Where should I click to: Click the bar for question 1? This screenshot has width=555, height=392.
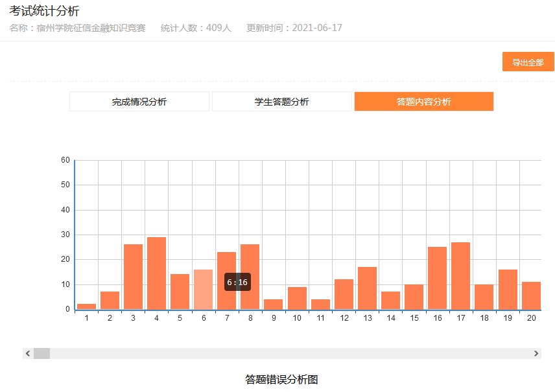[x=86, y=306]
